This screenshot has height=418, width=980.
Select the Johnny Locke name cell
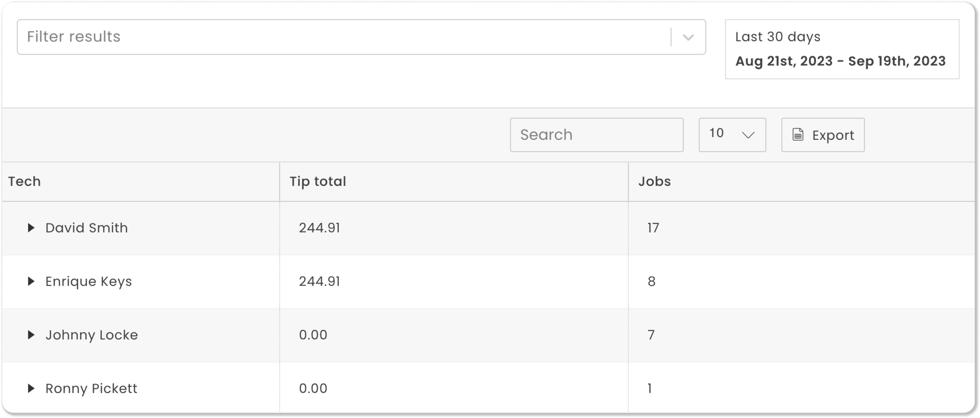pos(92,335)
